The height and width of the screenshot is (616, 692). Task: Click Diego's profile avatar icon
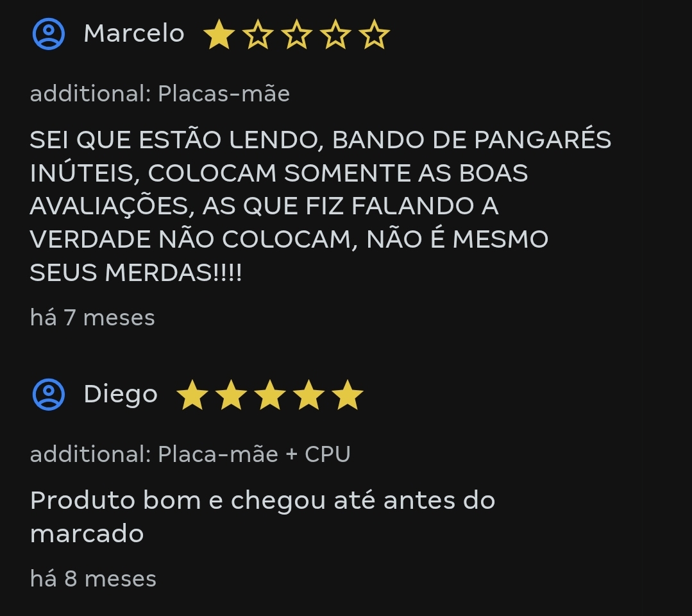click(x=49, y=395)
